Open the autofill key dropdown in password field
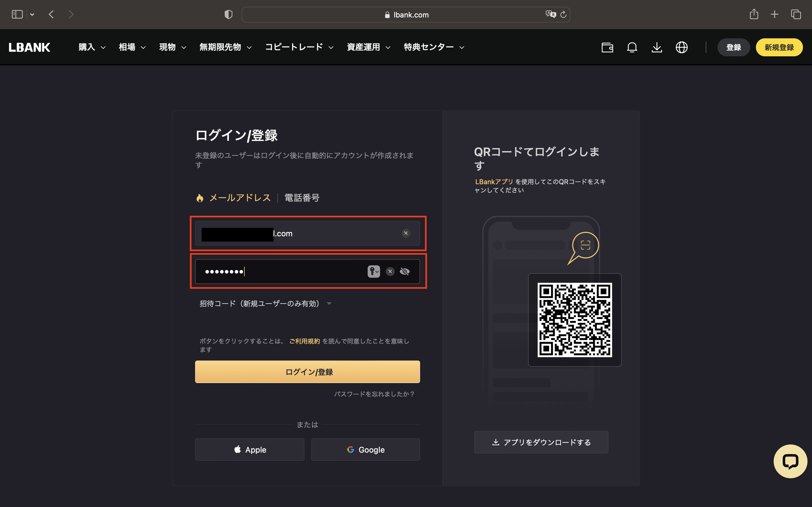The width and height of the screenshot is (812, 507). pos(374,271)
